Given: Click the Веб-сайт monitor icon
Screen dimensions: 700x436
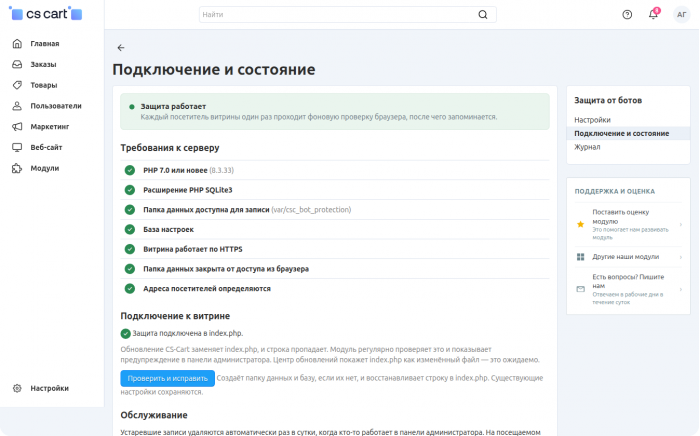Looking at the screenshot, I should pos(17,147).
